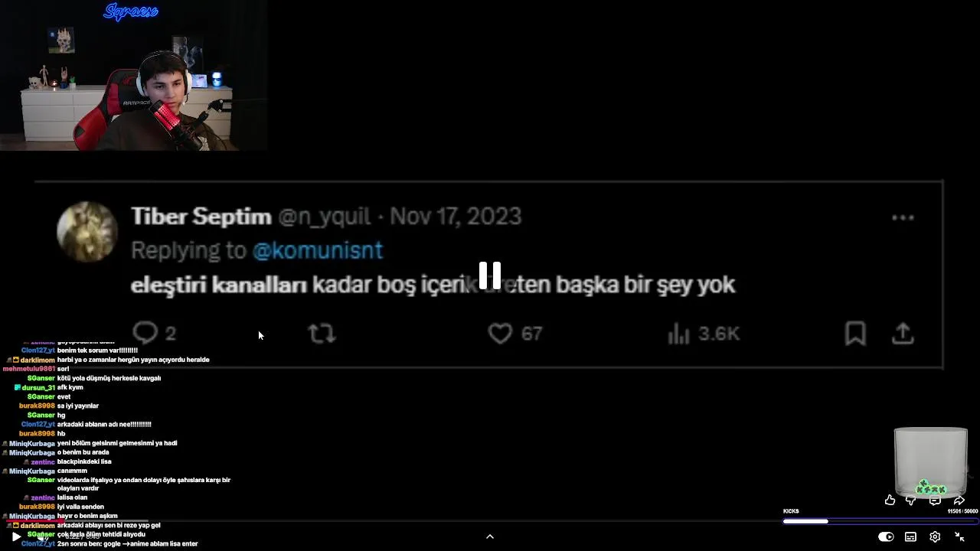Open the three-dot menu on the tweet
Viewport: 980px width, 551px height.
903,217
